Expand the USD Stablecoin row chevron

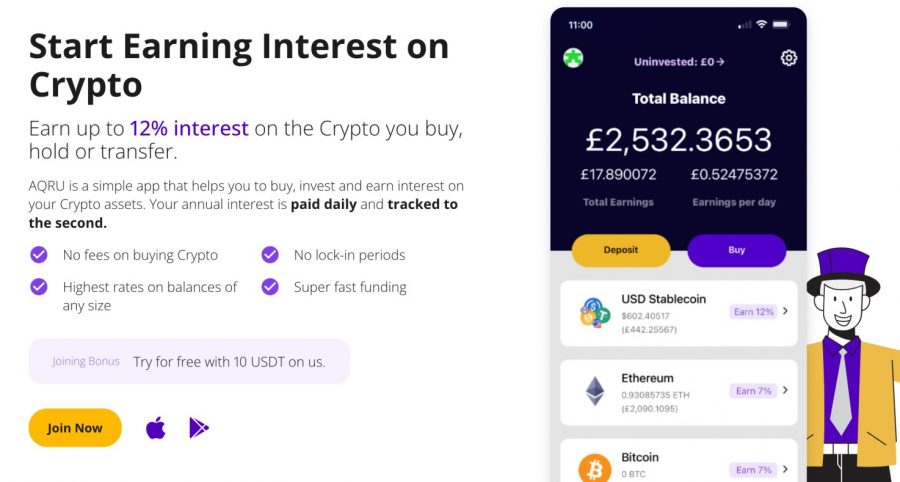click(x=785, y=311)
